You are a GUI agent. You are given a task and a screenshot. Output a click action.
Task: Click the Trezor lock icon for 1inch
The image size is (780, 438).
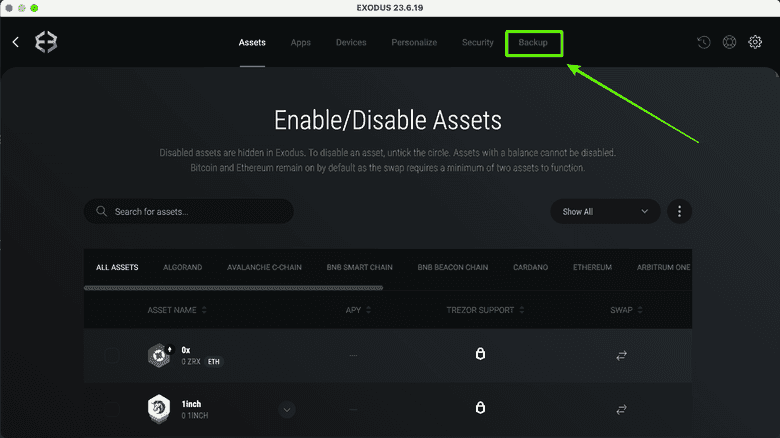tap(480, 408)
